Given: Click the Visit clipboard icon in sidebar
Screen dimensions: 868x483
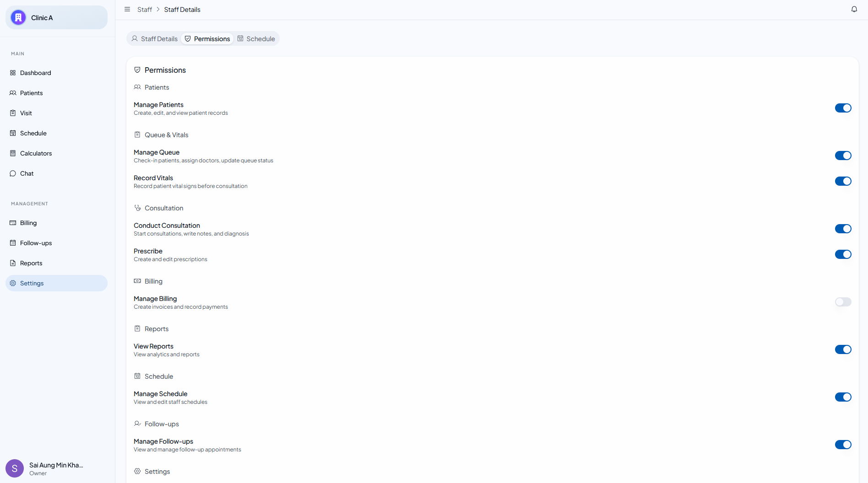Looking at the screenshot, I should click(x=13, y=113).
